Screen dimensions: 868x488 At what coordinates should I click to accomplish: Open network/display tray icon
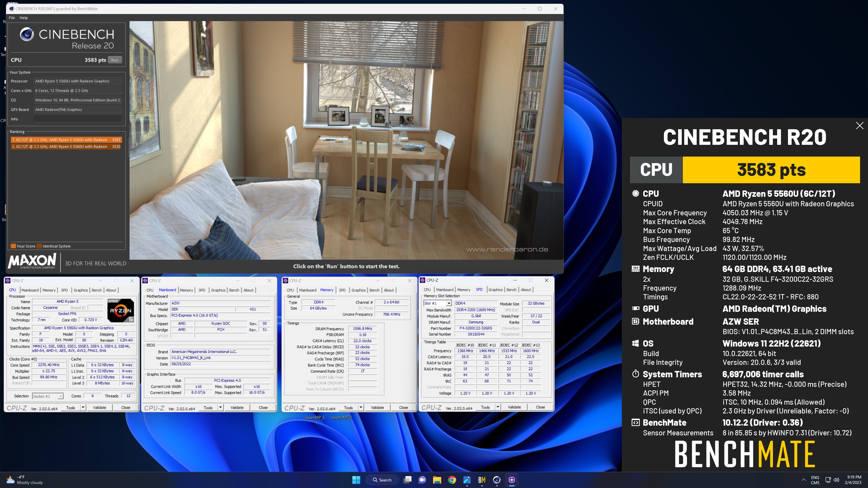828,480
